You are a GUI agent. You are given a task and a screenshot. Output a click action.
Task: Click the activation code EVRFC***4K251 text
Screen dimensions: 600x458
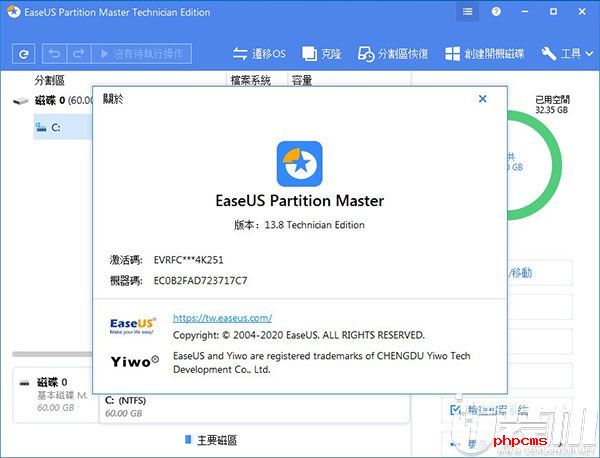(188, 260)
